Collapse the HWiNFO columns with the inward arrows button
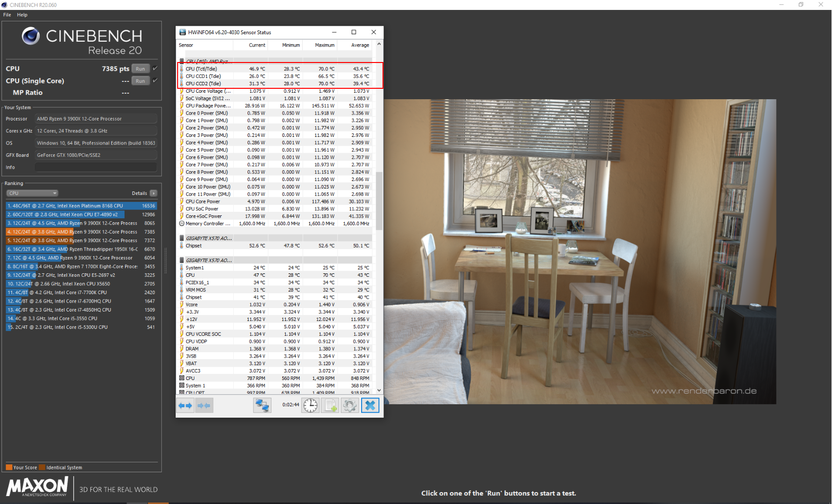 (204, 405)
